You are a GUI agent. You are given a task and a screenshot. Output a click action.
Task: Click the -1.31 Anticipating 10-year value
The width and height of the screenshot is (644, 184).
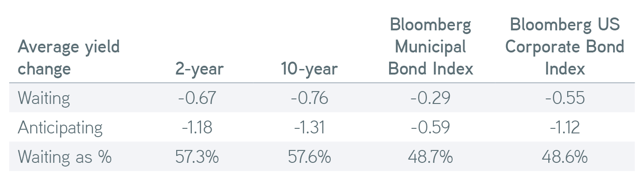coord(309,127)
